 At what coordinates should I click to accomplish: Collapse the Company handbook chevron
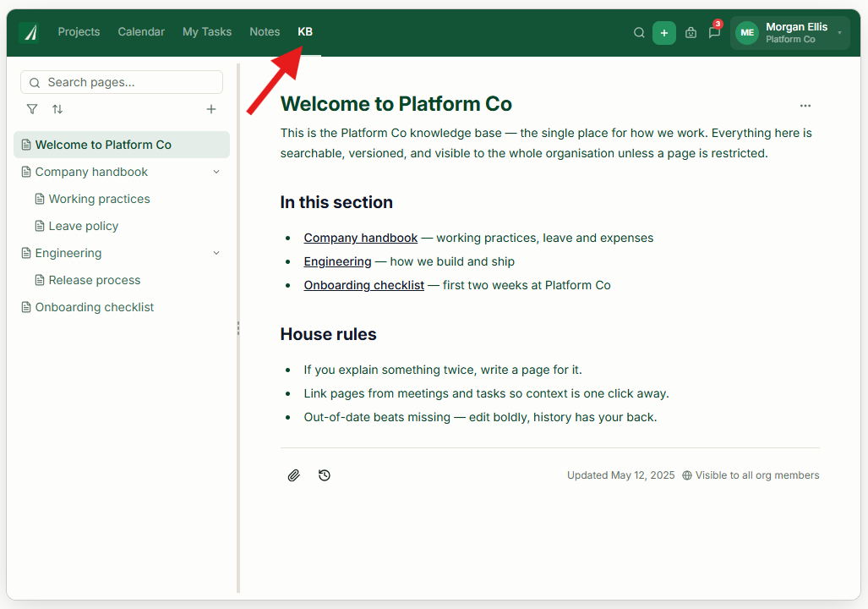216,172
